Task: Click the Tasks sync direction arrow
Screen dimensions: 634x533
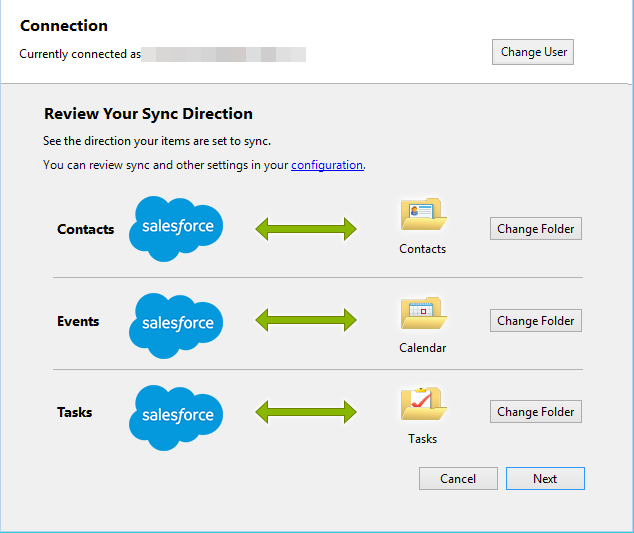Action: coord(306,412)
